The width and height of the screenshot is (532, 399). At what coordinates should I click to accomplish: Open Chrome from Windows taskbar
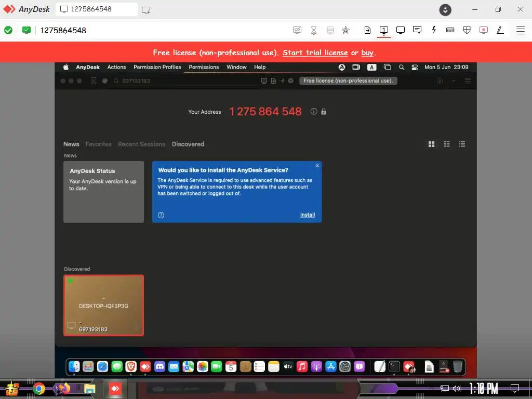[39, 389]
